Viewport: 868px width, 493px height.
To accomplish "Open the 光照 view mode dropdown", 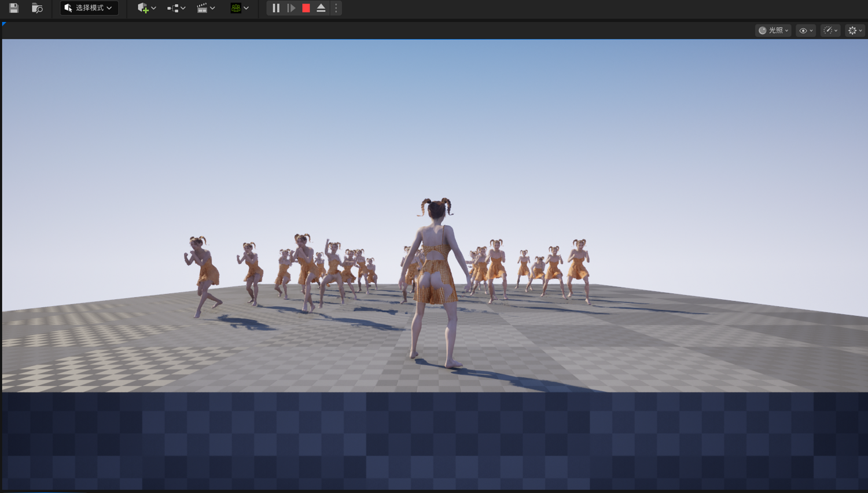I will tap(773, 30).
